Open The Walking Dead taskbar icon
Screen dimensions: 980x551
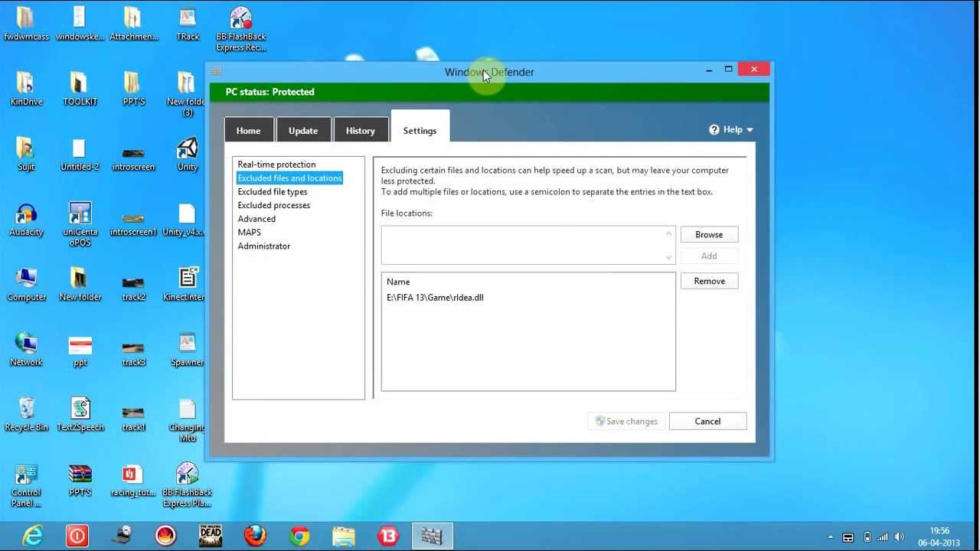pos(211,536)
